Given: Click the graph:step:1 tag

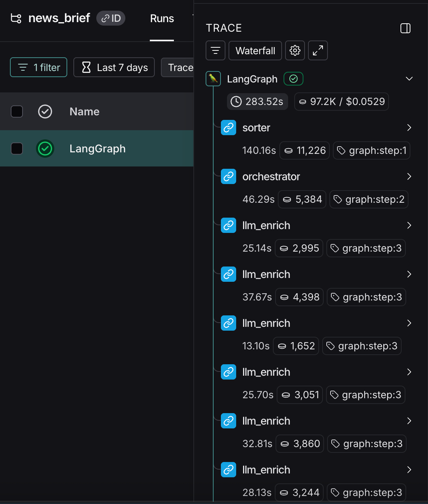Looking at the screenshot, I should (x=372, y=150).
